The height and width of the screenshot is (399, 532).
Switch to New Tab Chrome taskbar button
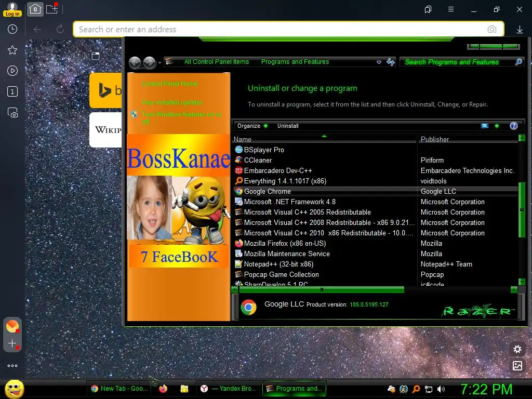(x=119, y=389)
